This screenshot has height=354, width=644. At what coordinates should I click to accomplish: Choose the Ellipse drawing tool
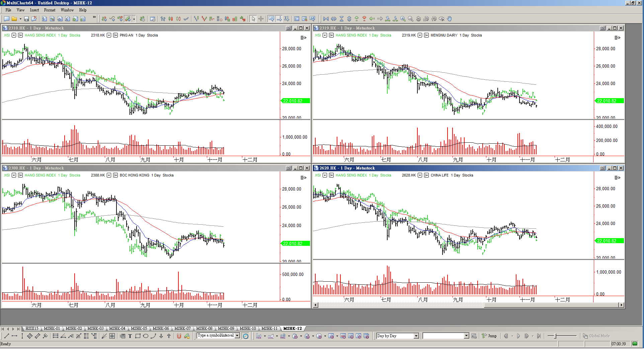tap(146, 336)
